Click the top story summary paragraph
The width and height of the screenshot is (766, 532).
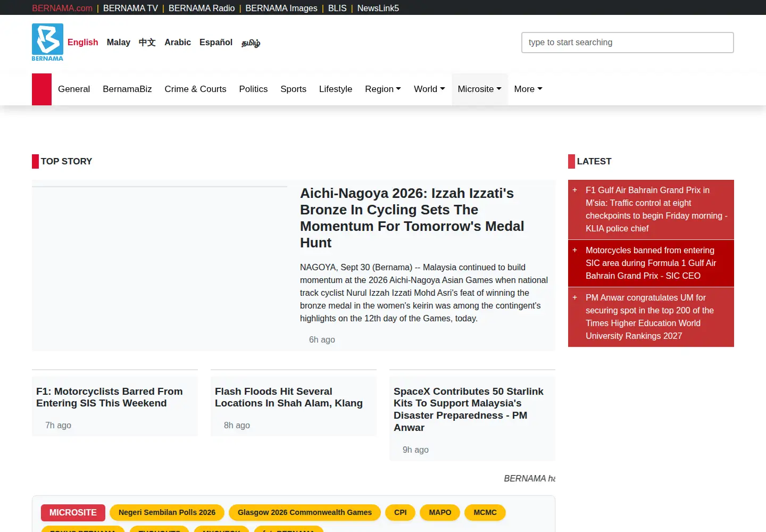coord(424,293)
